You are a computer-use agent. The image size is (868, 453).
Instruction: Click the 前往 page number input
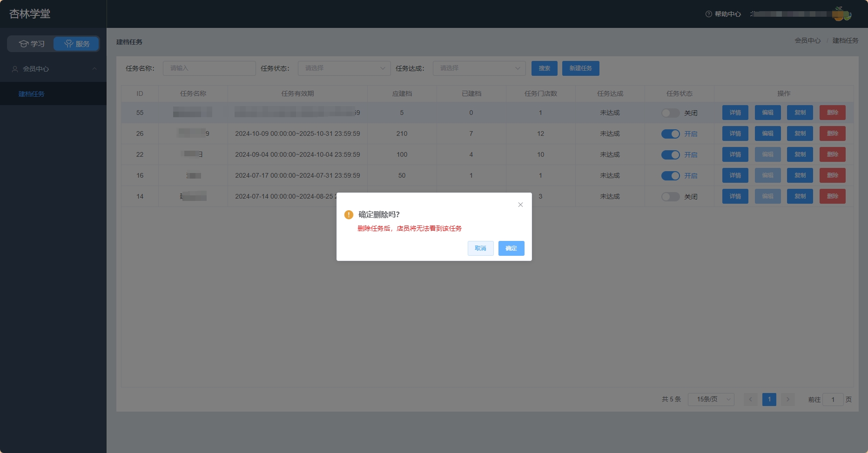[x=833, y=400]
